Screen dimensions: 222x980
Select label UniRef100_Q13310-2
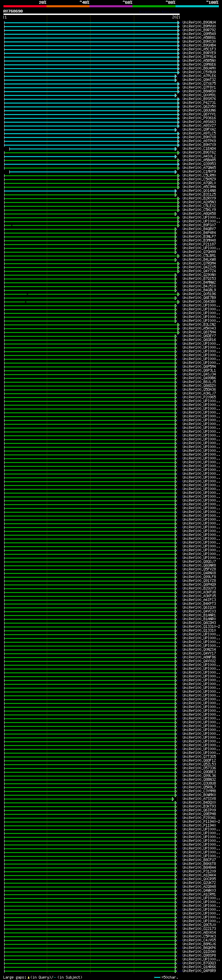(201, 627)
